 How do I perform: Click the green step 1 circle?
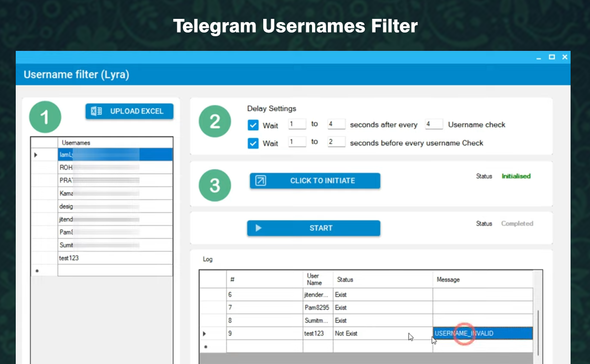(45, 117)
